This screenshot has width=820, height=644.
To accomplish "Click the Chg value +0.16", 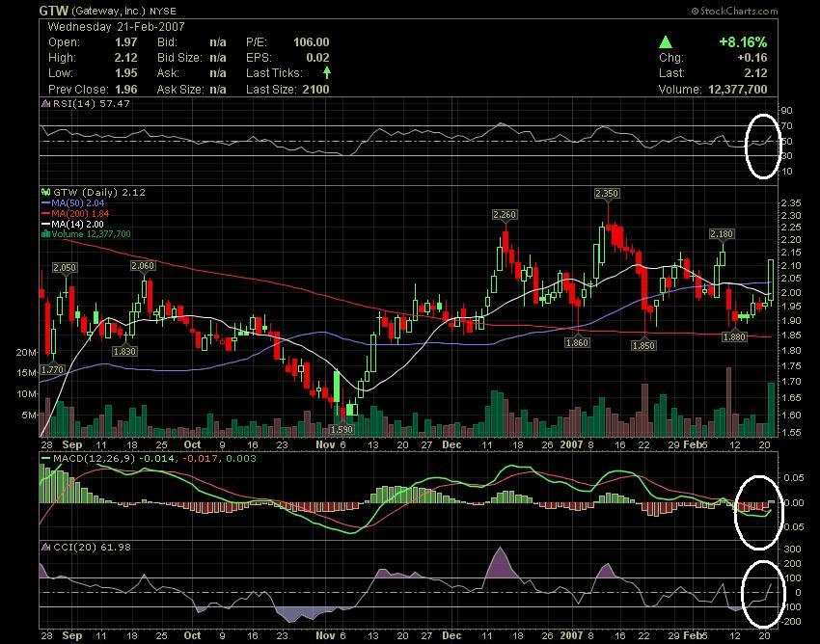I will pos(752,58).
